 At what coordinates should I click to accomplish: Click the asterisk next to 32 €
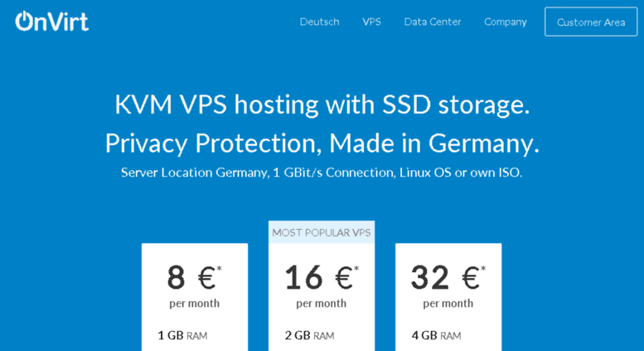click(x=483, y=268)
